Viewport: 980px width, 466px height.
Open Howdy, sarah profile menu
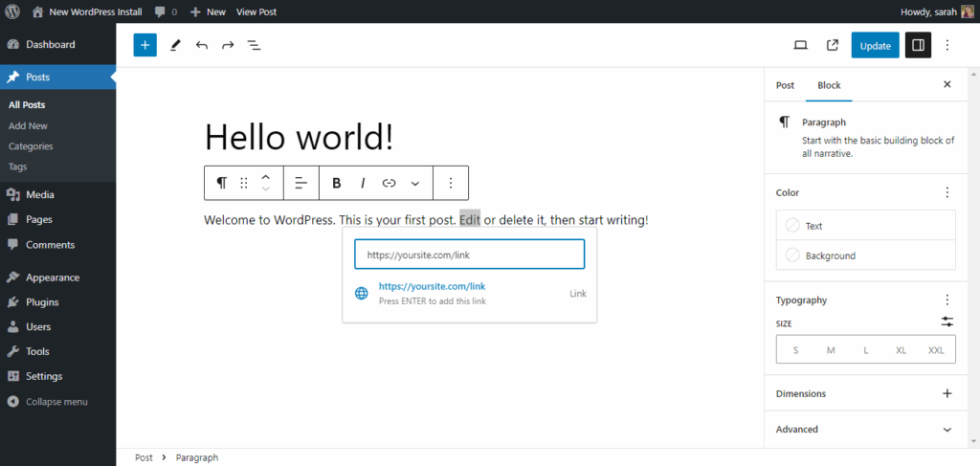(937, 11)
